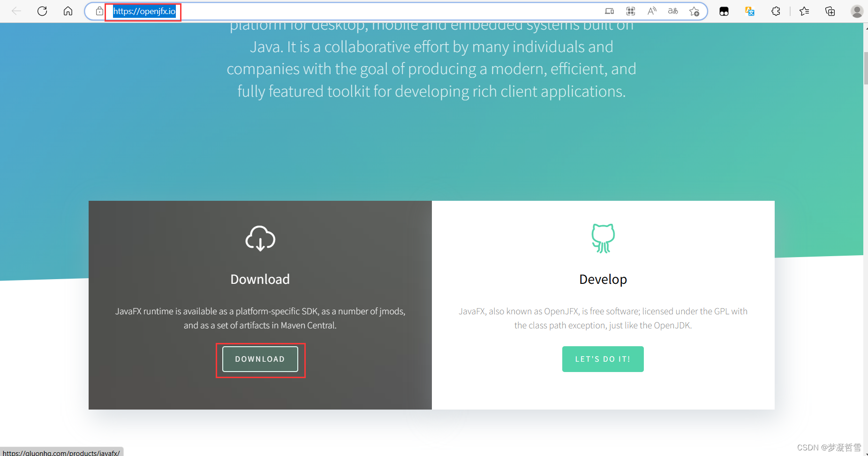View site information via the lock icon
The height and width of the screenshot is (456, 868).
tap(99, 11)
